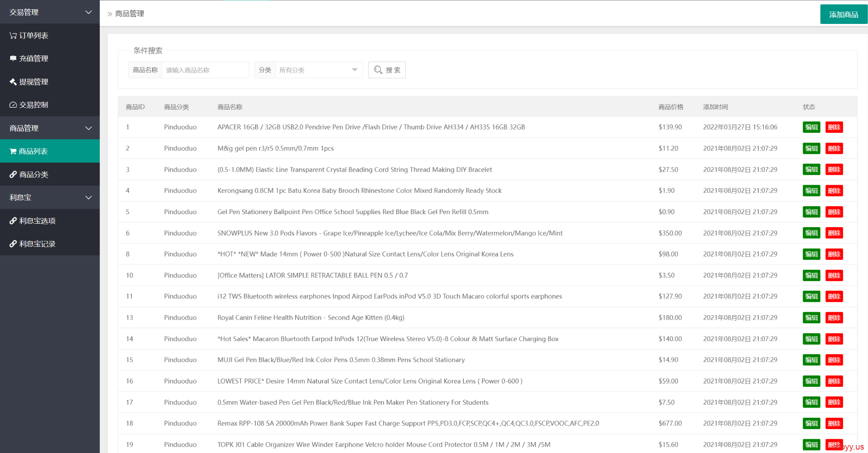Edit the APACER 16GB Pendrive product
This screenshot has width=868, height=453.
811,127
